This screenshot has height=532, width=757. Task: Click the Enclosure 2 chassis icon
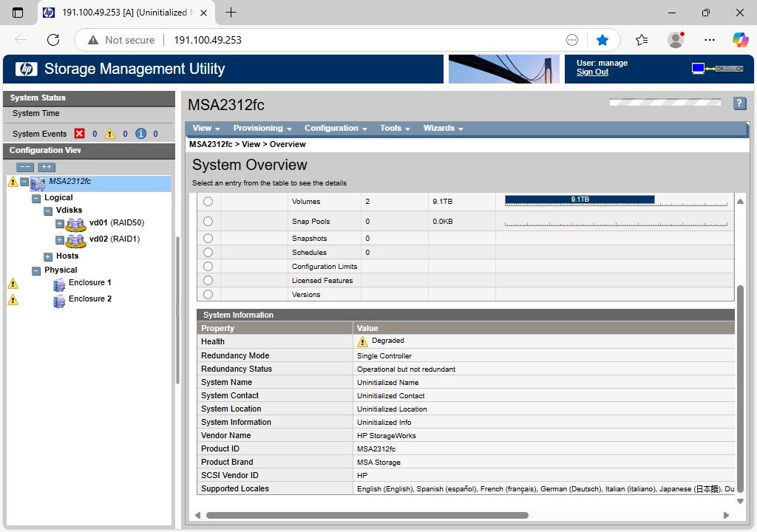point(59,301)
